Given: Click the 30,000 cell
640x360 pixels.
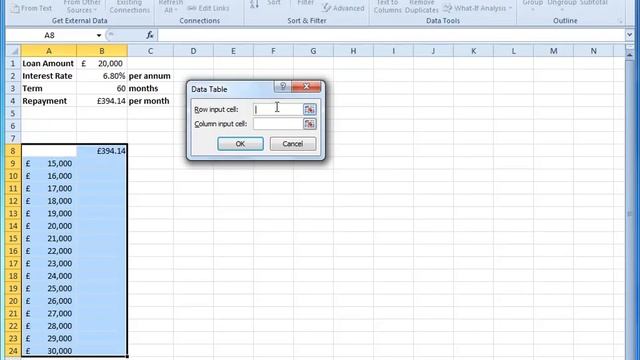Looking at the screenshot, I should click(x=49, y=351).
